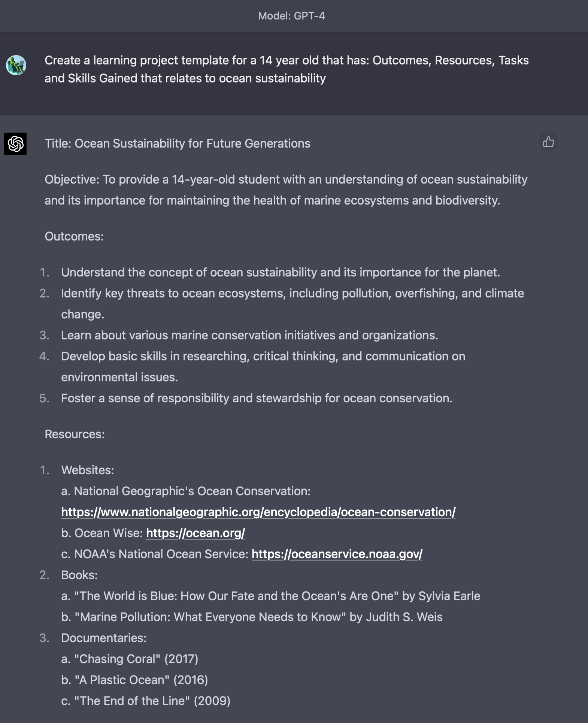588x723 pixels.
Task: Click the user profile avatar
Action: (x=16, y=65)
